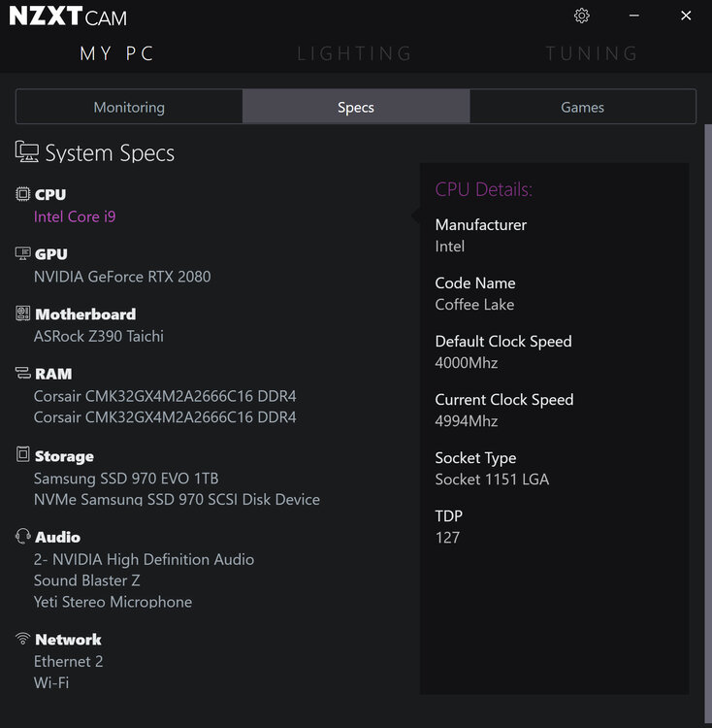The height and width of the screenshot is (728, 712).
Task: Click the System Specs computer icon
Action: tap(27, 151)
